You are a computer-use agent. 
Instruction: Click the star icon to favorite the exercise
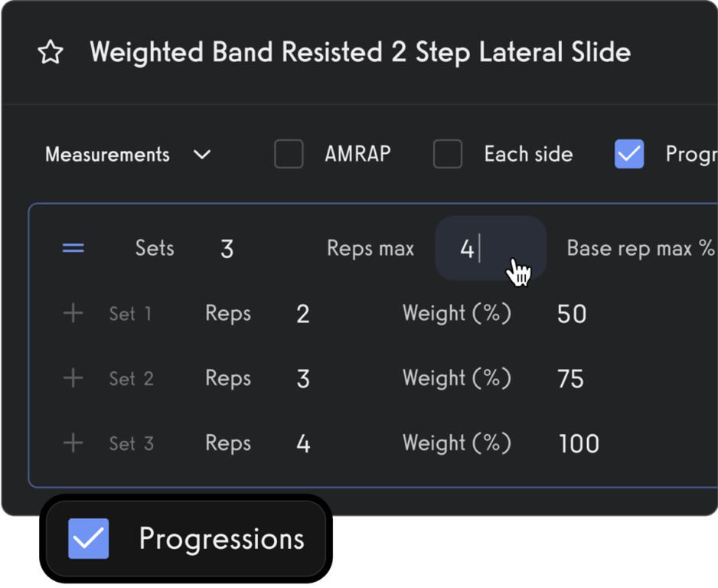click(50, 52)
